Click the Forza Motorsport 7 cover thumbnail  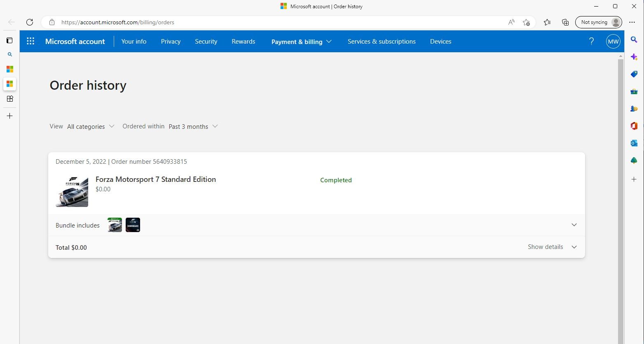[72, 191]
